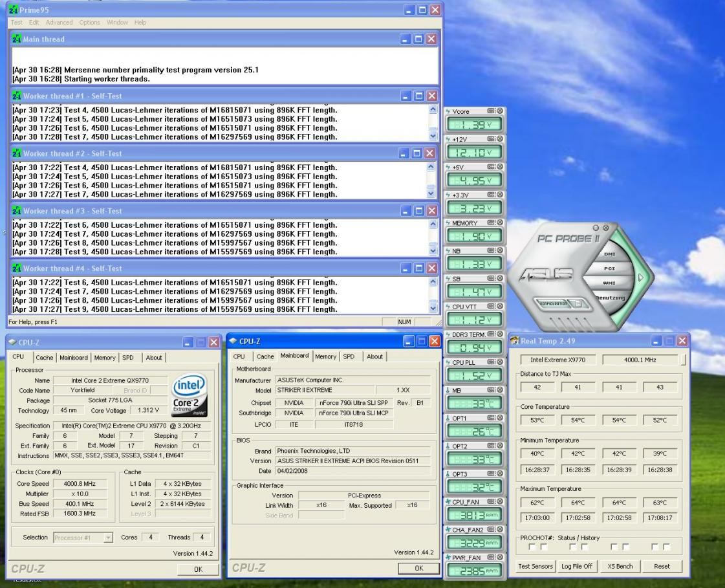The image size is (725, 588).
Task: Open the Options menu in Prime95
Action: (x=89, y=22)
